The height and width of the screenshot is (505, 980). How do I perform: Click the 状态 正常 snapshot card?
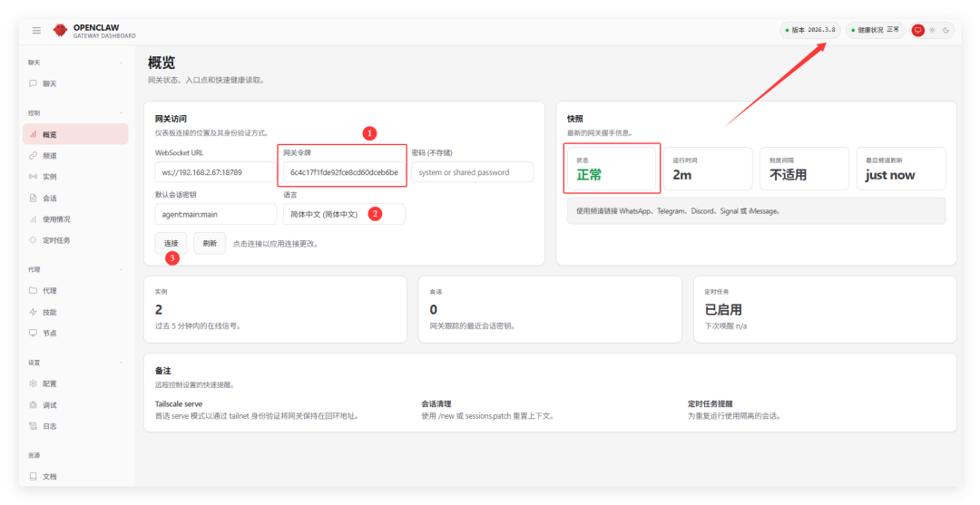pyautogui.click(x=612, y=169)
